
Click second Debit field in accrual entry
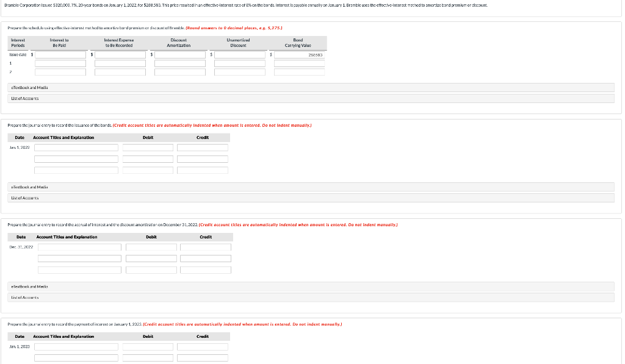(151, 259)
